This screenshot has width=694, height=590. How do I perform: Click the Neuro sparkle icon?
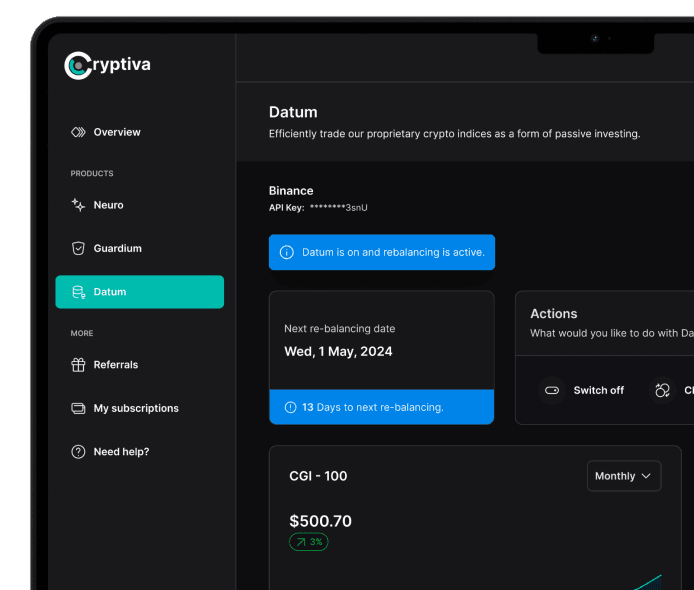click(78, 205)
